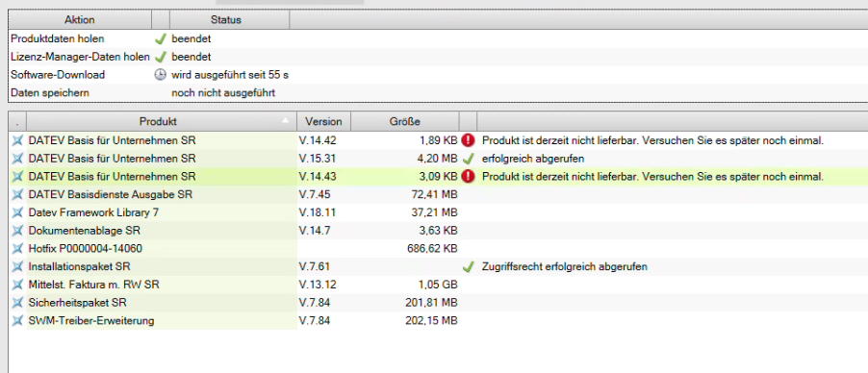Viewport: 868px width, 373px height.
Task: Select DATEV Basis für Unternehmen SR V.15.31 name
Action: coord(113,159)
